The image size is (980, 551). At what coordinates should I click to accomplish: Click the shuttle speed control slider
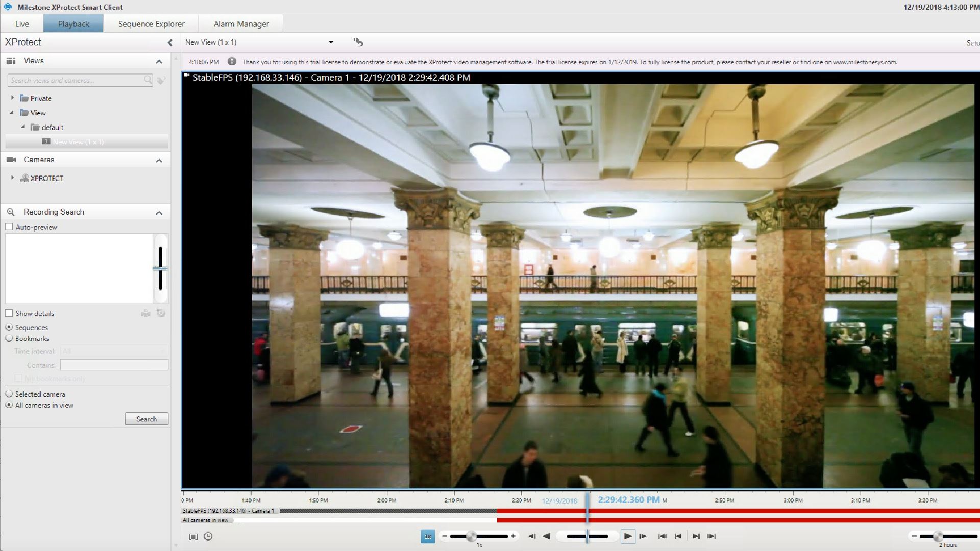(587, 536)
